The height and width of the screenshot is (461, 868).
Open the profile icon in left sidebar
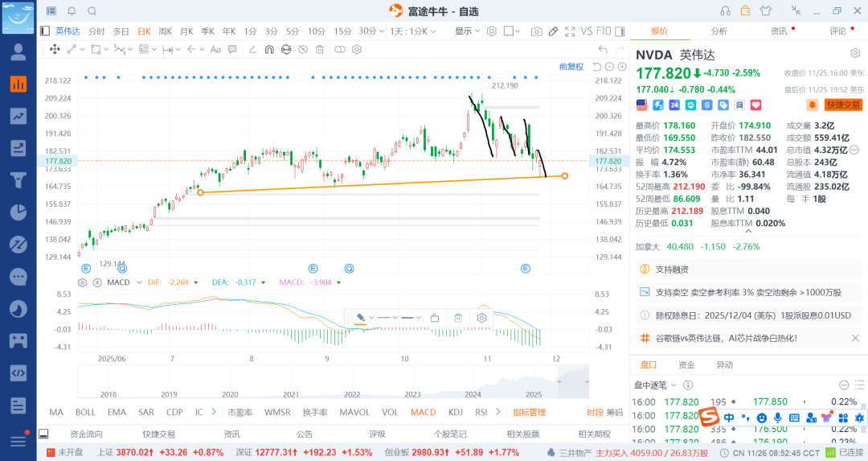pyautogui.click(x=18, y=52)
